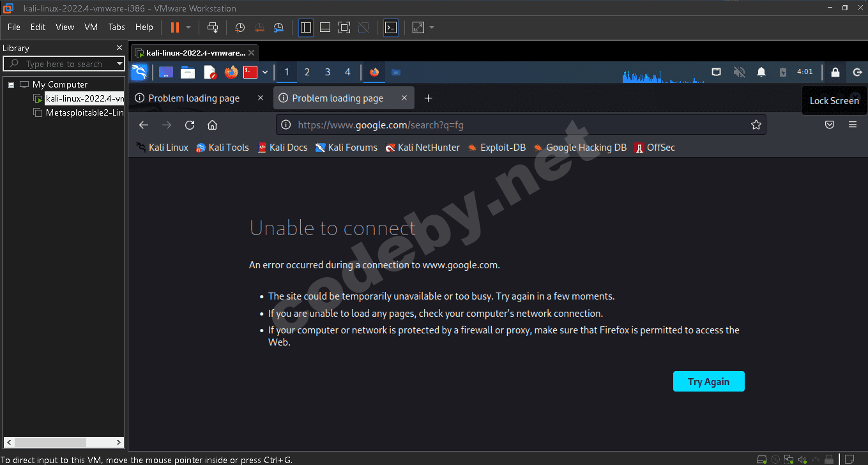Close the first Problem loading page tab
Viewport: 868px width, 465px height.
261,98
